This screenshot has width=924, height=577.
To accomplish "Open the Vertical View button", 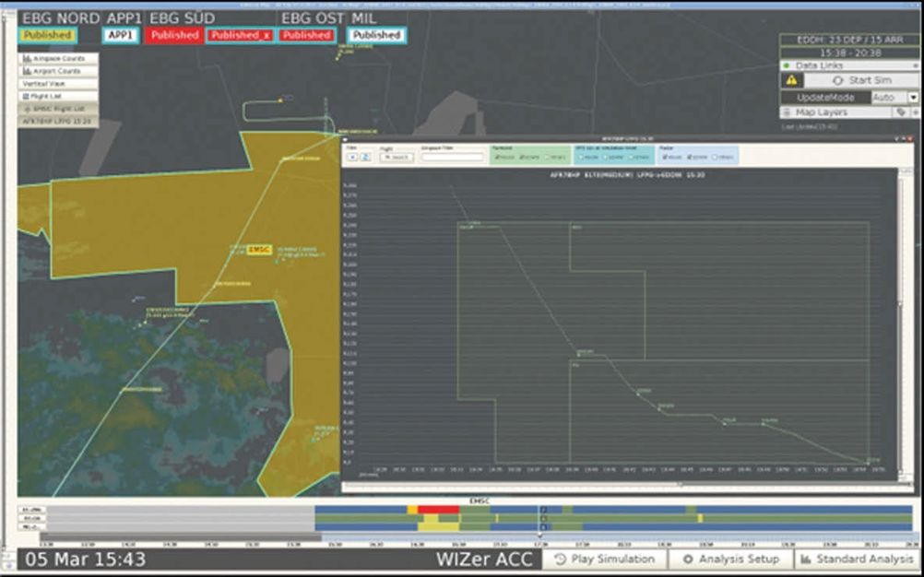I will [x=58, y=84].
